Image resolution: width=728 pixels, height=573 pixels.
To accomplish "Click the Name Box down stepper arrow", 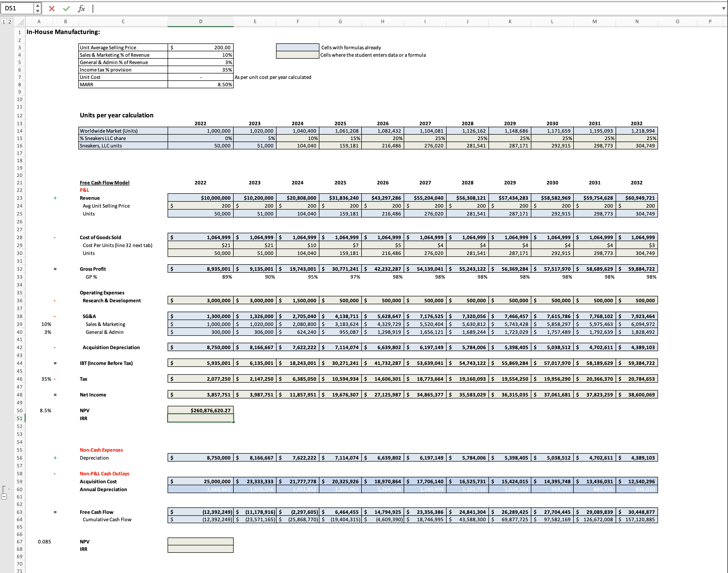I will click(x=38, y=11).
